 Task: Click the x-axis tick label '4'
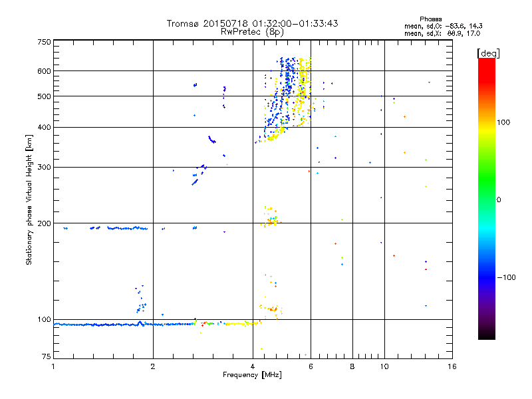click(x=253, y=366)
